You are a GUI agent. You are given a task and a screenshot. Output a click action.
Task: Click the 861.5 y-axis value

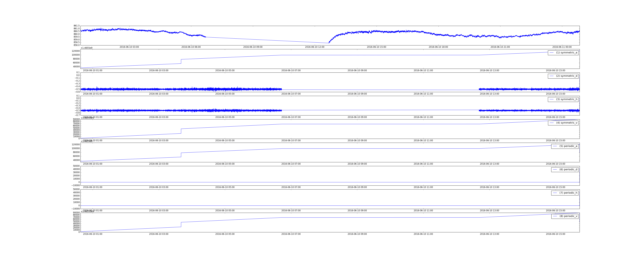pyautogui.click(x=77, y=26)
